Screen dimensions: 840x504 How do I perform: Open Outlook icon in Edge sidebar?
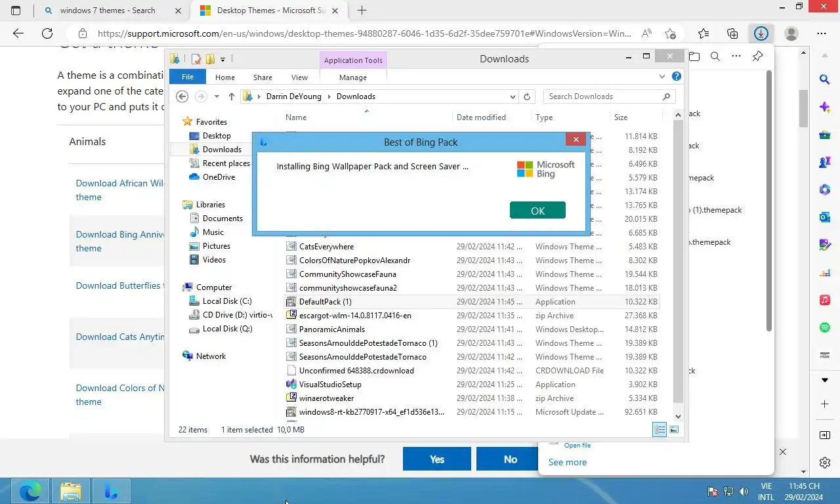[825, 217]
